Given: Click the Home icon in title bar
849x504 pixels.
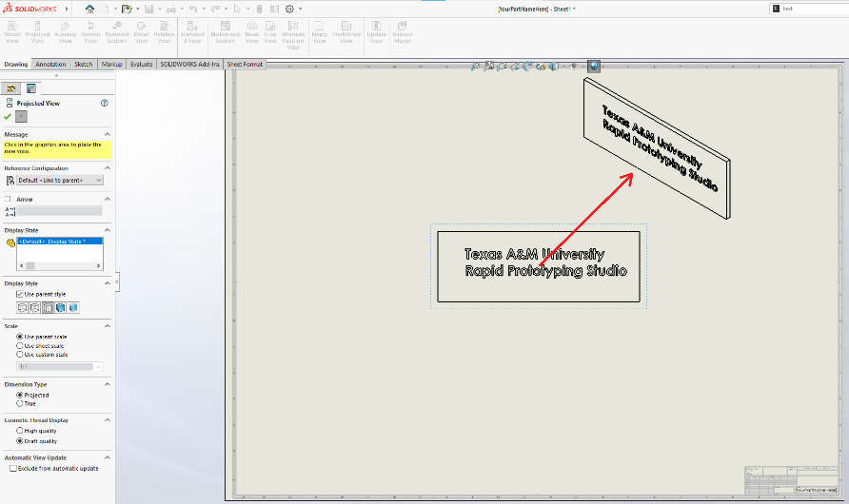Looking at the screenshot, I should (89, 9).
